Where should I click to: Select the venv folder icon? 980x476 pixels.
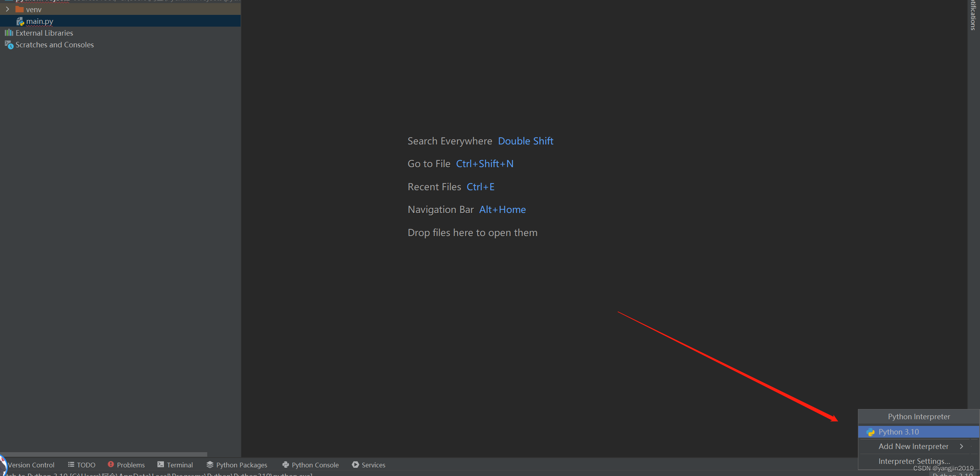pos(20,9)
